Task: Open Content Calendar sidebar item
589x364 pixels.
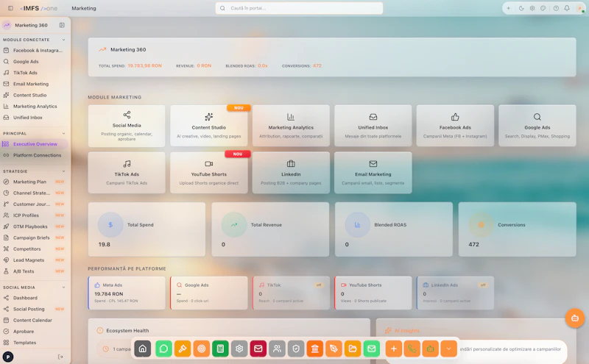Action: 34,321
